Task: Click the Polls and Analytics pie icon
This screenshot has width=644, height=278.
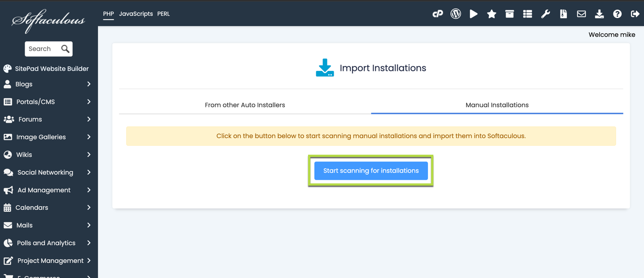Action: coord(8,243)
